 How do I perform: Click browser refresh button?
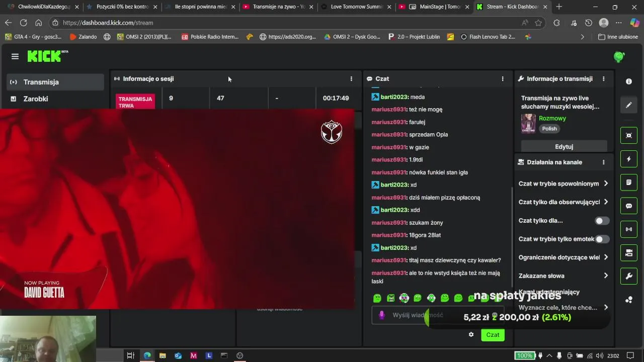(x=23, y=23)
